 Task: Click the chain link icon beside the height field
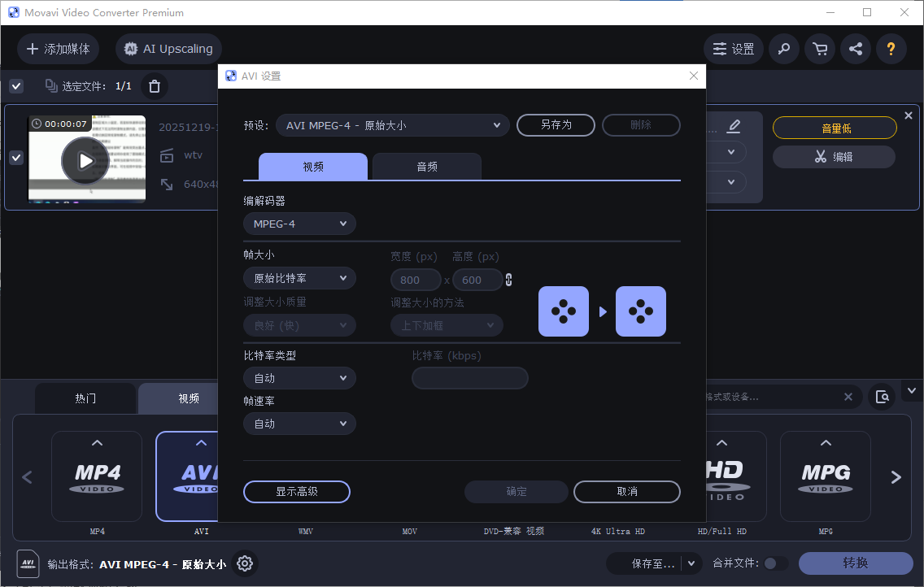(x=508, y=280)
